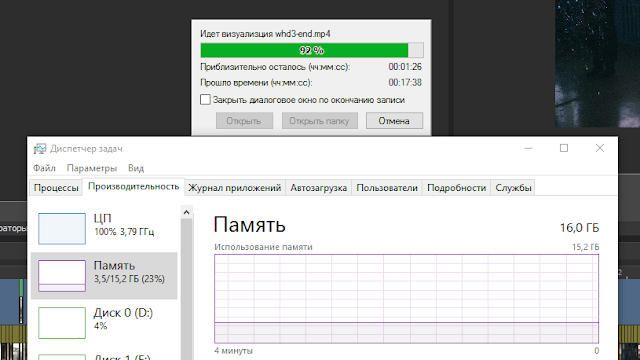This screenshot has width=640, height=360.
Task: Open the Подробности tab
Action: 456,188
